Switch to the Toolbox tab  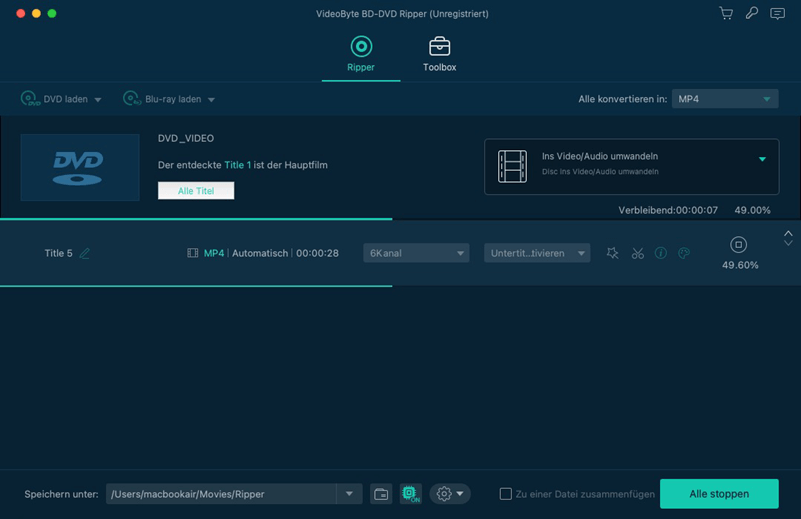(439, 54)
